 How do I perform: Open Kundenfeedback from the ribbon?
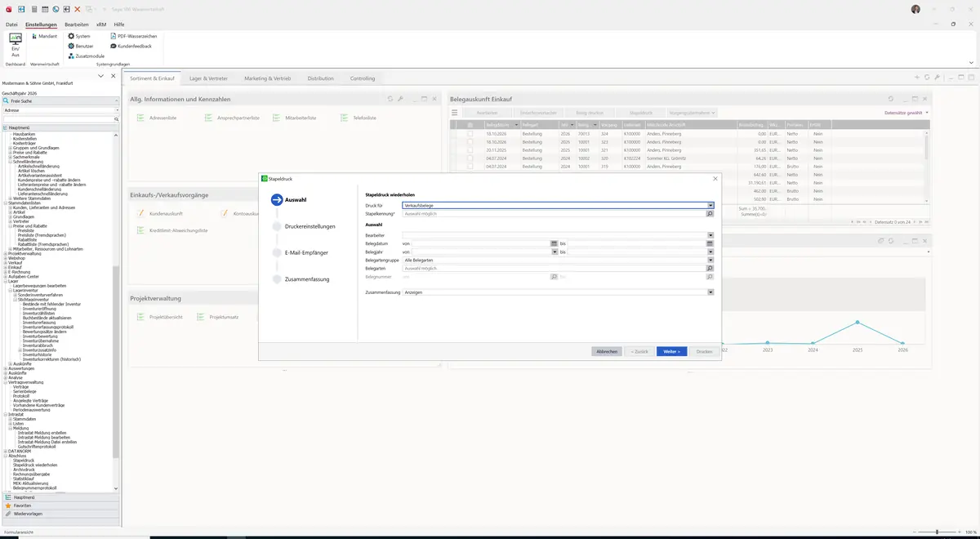coord(130,46)
